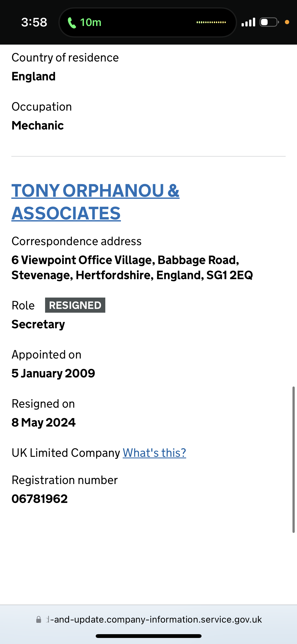
Task: Tap the RESIGNED status badge
Action: pyautogui.click(x=75, y=305)
